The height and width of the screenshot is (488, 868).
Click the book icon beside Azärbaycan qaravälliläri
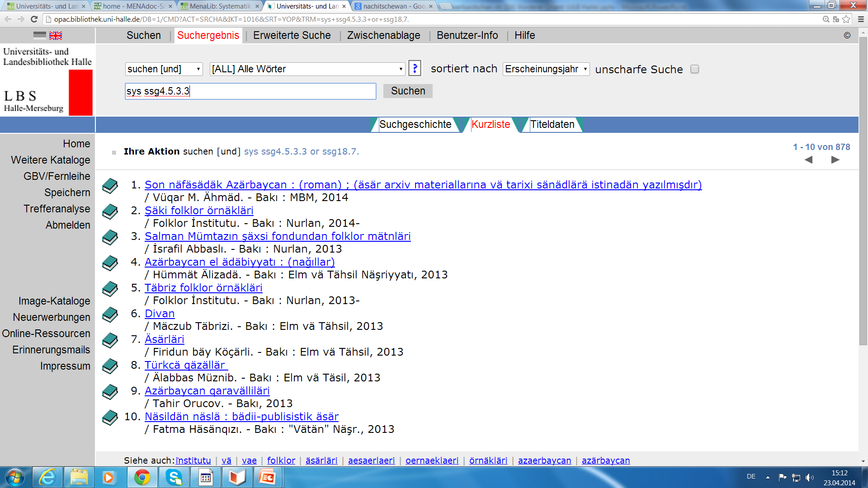pos(110,392)
